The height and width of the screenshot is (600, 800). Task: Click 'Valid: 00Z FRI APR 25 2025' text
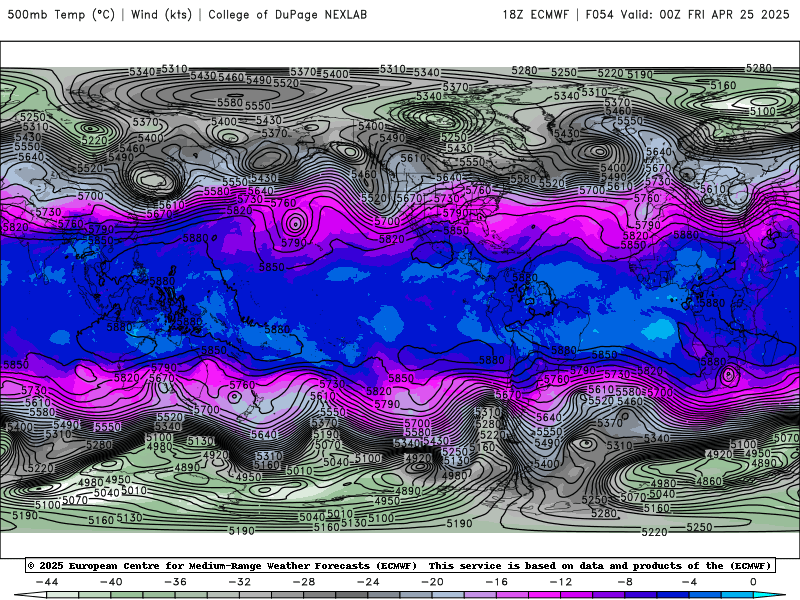705,14
